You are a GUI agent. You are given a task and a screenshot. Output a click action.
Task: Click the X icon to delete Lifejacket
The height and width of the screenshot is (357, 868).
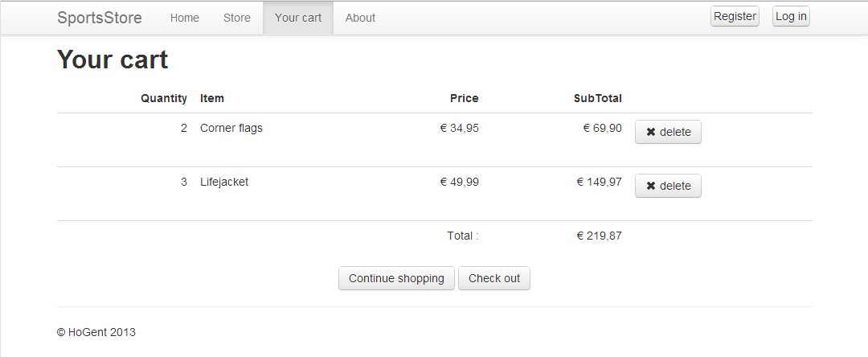point(651,186)
